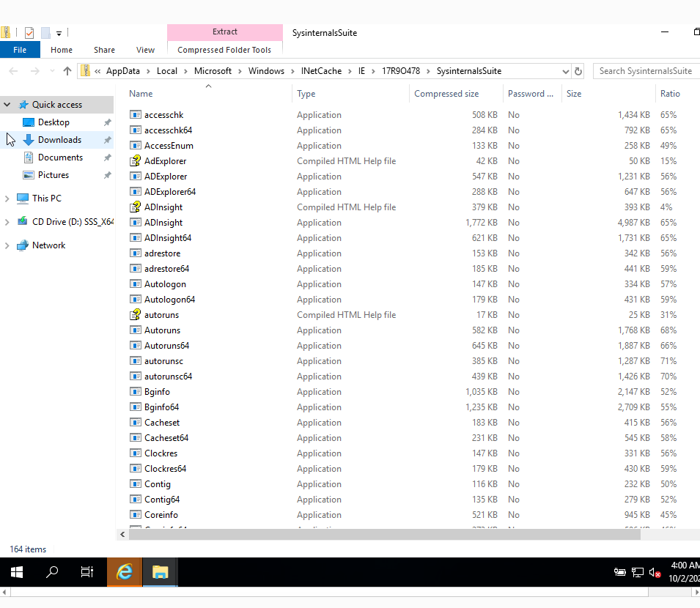700x608 pixels.
Task: Click the file list horizontal scrollbar
Action: pyautogui.click(x=385, y=535)
